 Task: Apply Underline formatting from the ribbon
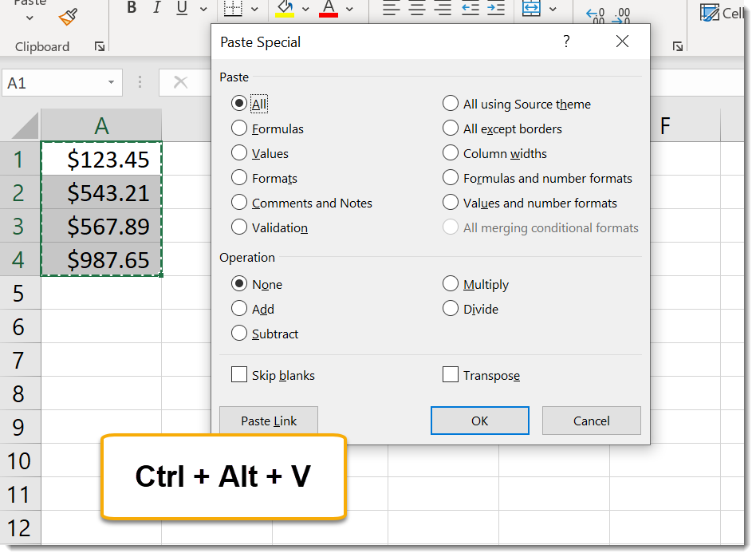pos(182,9)
